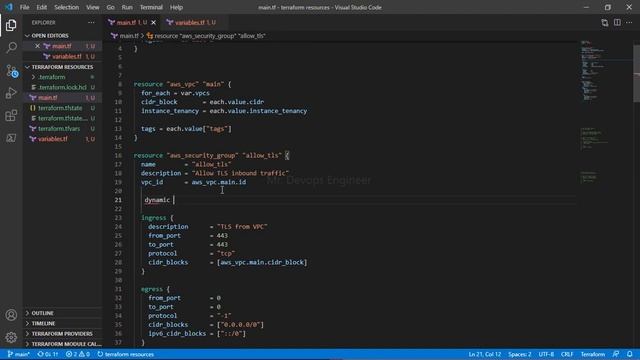Click the aws_security_group resource breadcrumb
640x360 pixels.
[206, 36]
